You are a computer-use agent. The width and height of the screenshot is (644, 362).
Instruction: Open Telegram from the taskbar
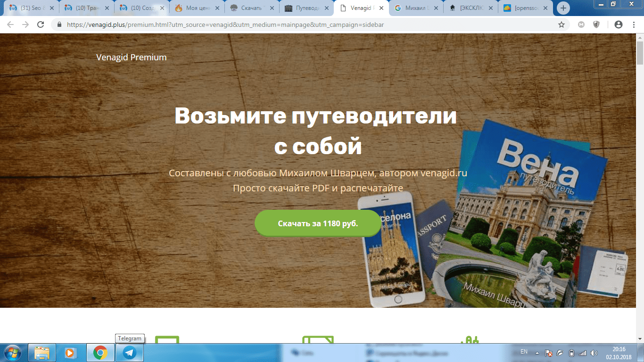coord(129,353)
